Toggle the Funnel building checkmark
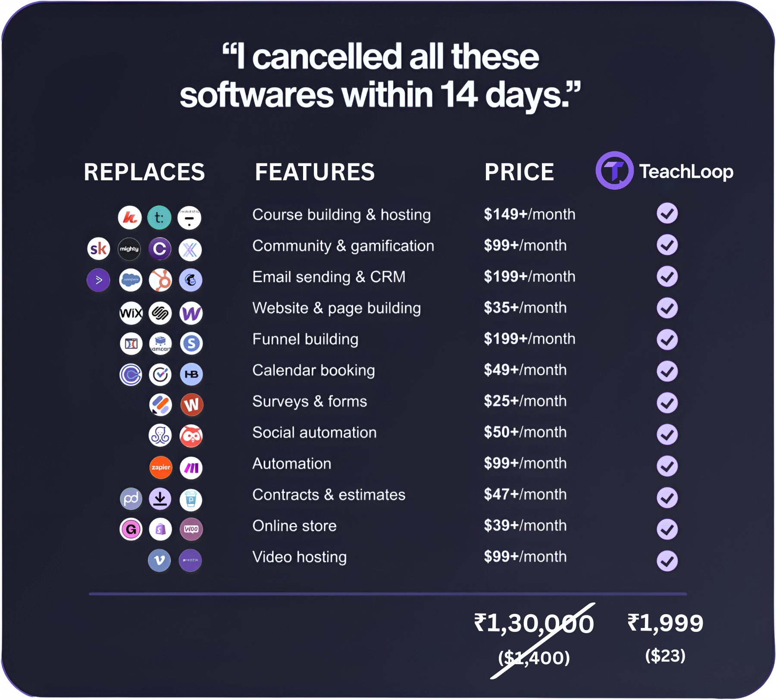The width and height of the screenshot is (776, 700). pyautogui.click(x=667, y=339)
